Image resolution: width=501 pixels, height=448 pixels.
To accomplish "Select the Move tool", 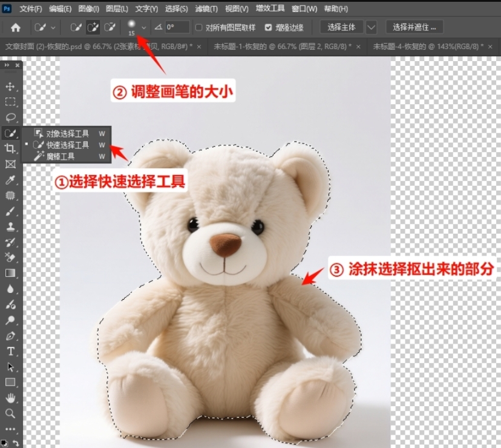I will 10,85.
